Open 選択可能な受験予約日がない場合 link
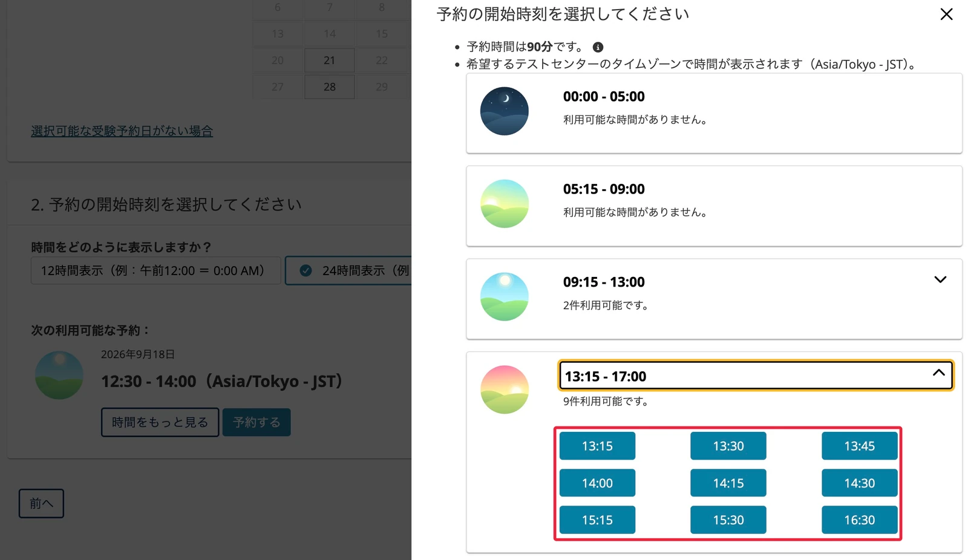This screenshot has width=968, height=560. point(122,131)
